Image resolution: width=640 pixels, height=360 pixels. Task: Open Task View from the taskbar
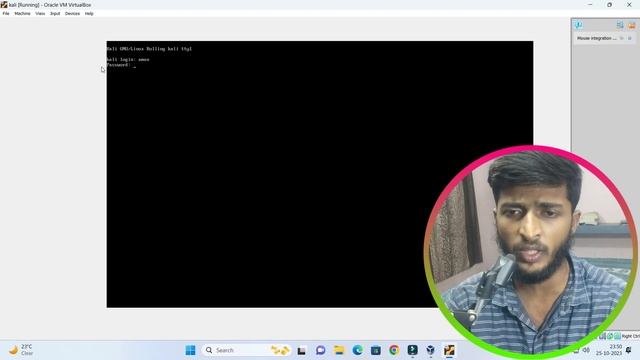pos(302,350)
